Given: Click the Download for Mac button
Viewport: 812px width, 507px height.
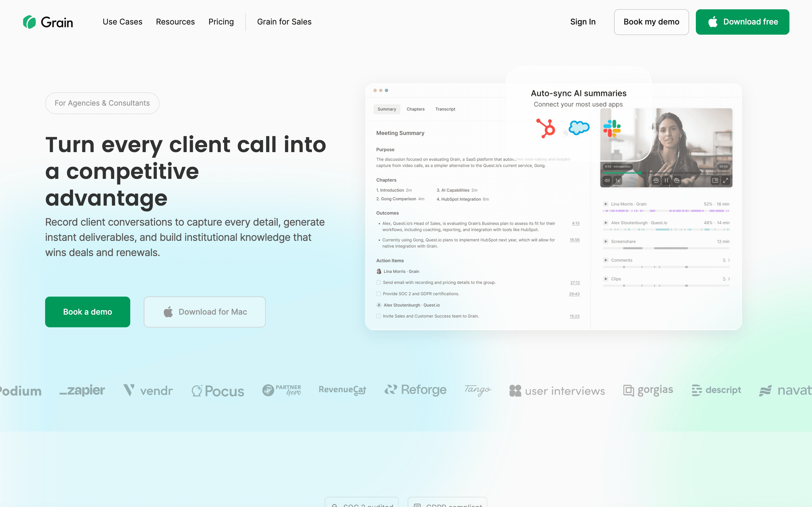Looking at the screenshot, I should click(x=205, y=312).
